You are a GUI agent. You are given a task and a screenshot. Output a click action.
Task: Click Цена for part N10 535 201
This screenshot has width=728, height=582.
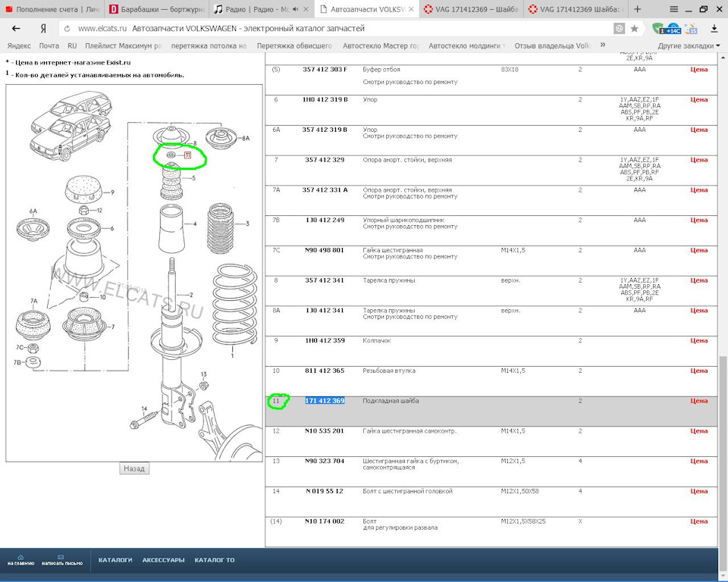698,432
